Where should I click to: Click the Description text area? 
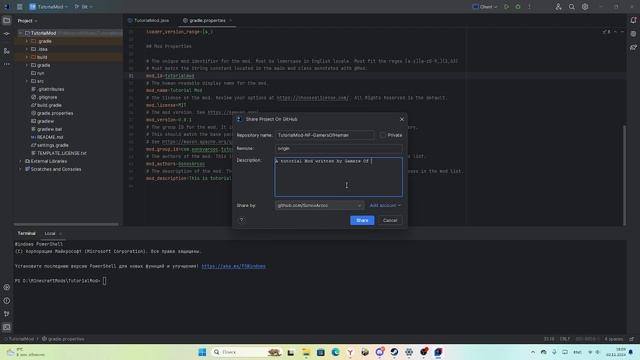pos(339,177)
